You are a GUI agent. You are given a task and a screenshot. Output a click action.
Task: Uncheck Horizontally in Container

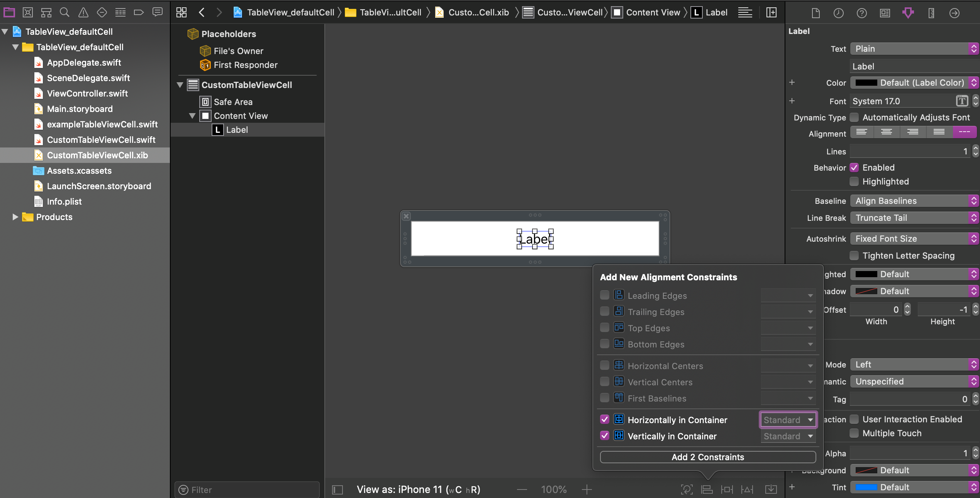pyautogui.click(x=604, y=420)
